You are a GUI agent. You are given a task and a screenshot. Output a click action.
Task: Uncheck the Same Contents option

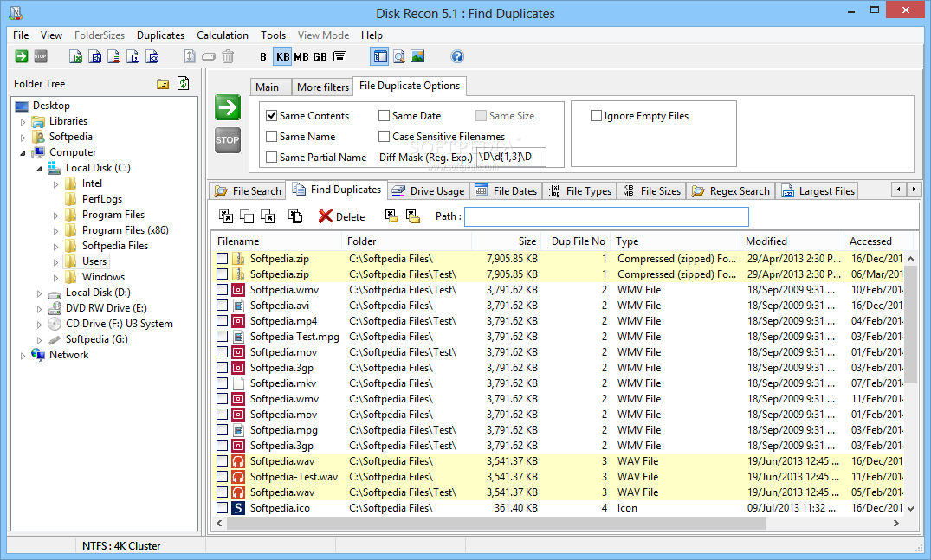tap(271, 116)
